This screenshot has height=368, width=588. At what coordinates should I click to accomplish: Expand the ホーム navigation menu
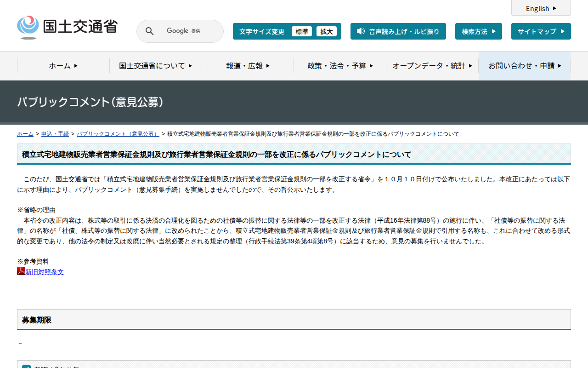click(x=63, y=66)
